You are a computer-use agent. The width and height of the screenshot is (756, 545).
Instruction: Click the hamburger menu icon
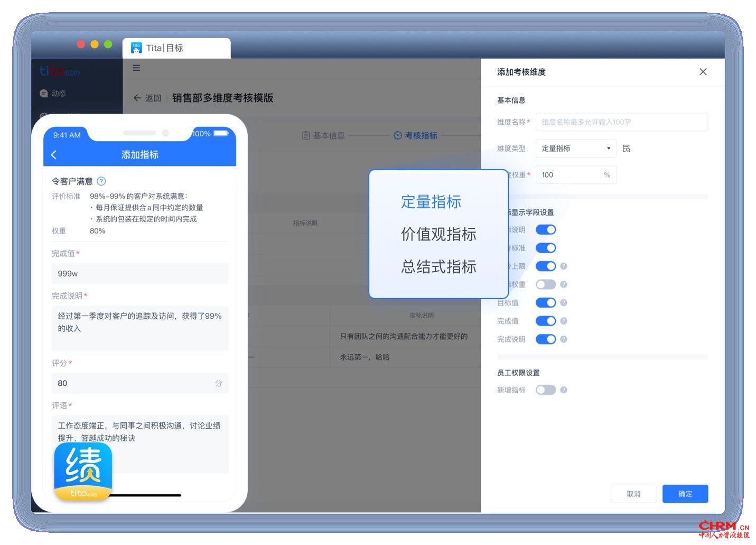pyautogui.click(x=136, y=68)
